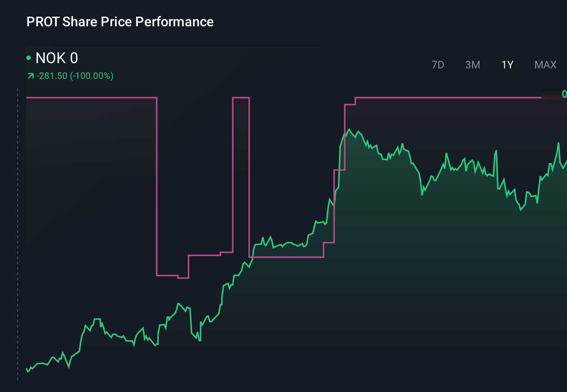Click the highlighted price tag near chart top right
Screen dimensions: 567x392
(556, 94)
